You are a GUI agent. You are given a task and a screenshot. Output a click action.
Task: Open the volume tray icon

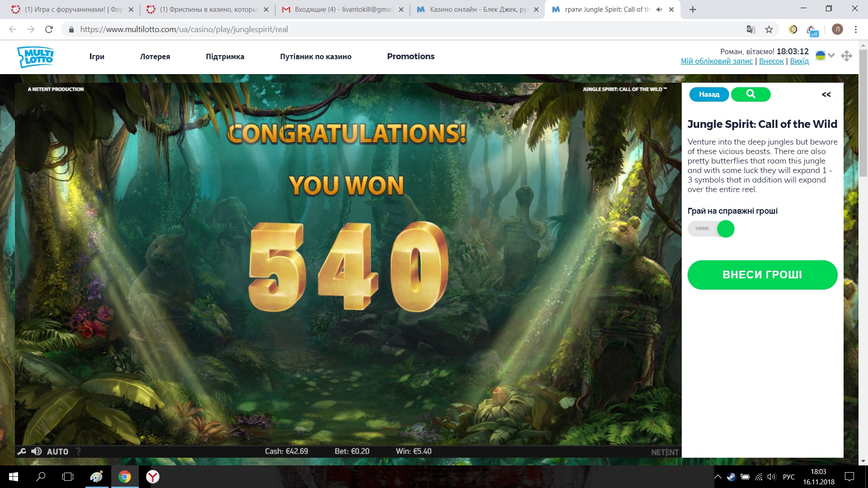point(772,477)
